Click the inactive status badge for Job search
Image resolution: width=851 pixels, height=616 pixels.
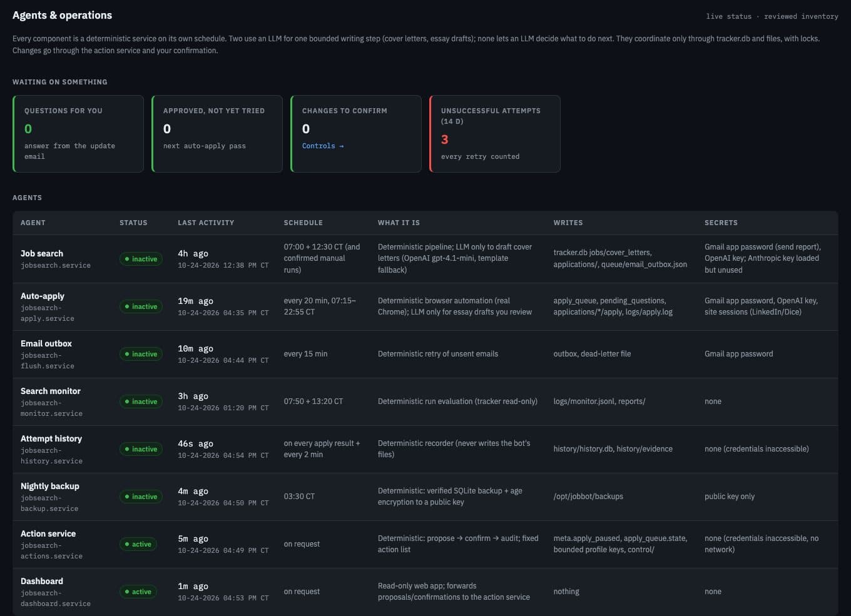pos(141,259)
